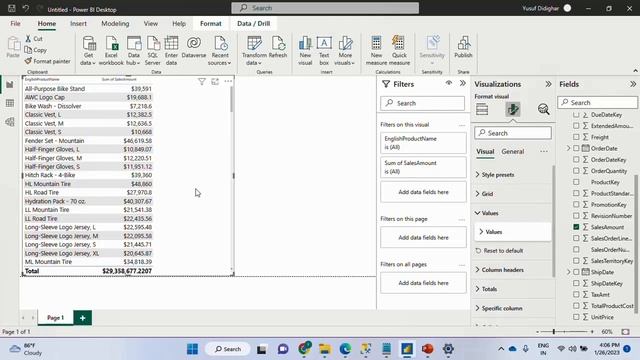Create a Quick measure
Viewport: 640px width, 360px height.
coord(399,50)
